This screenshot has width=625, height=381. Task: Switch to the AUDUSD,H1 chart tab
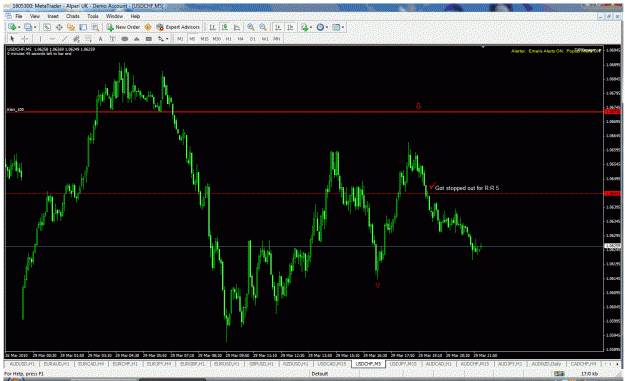click(22, 364)
